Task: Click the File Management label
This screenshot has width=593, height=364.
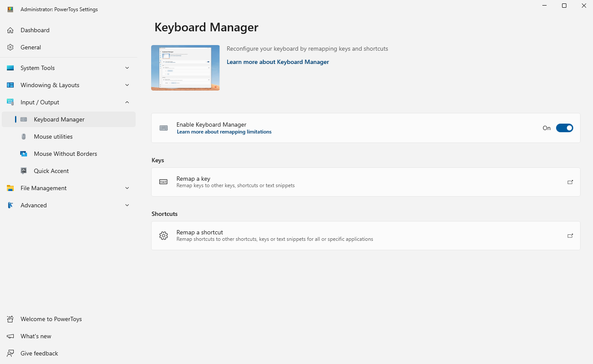Action: coord(43,188)
